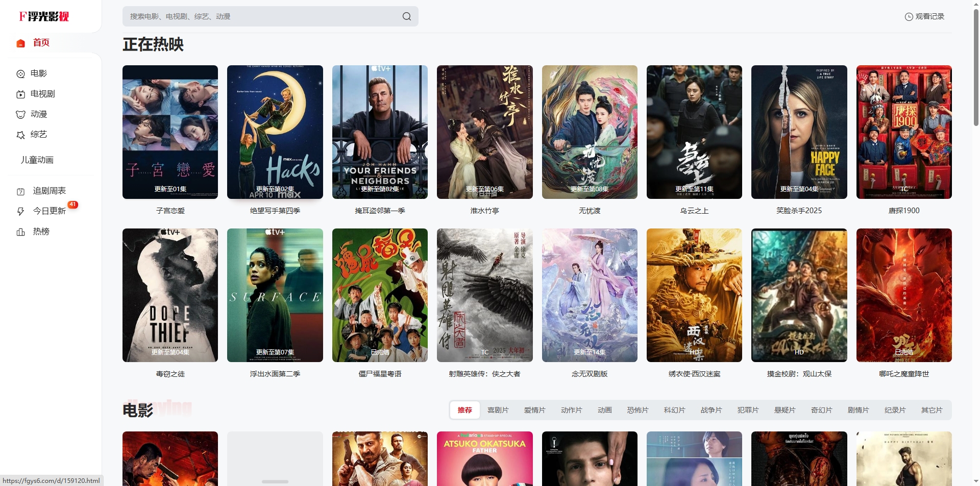
Task: Open the 淮水竹亭 poster
Action: click(x=485, y=132)
